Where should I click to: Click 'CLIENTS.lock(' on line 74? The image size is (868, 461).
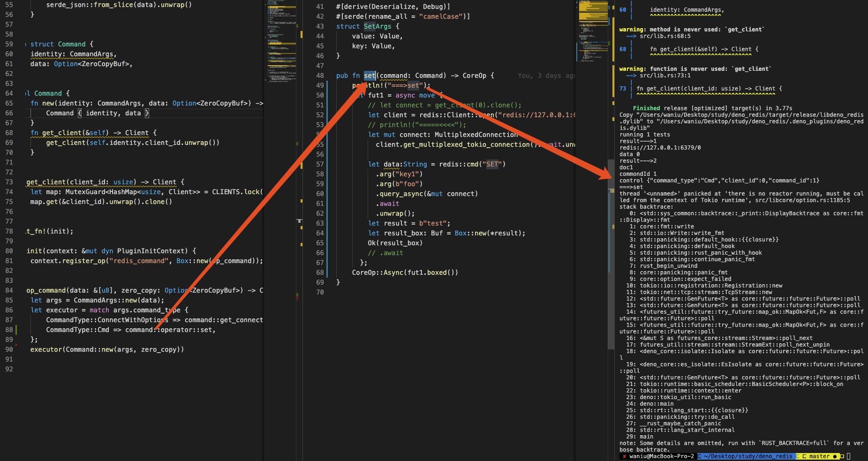pos(237,192)
